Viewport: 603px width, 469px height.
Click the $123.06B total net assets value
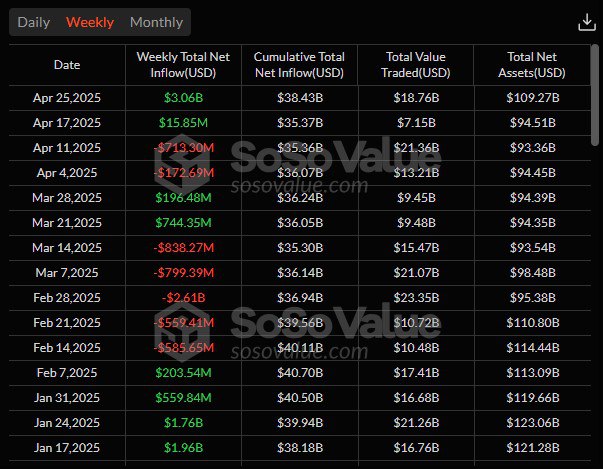point(533,422)
